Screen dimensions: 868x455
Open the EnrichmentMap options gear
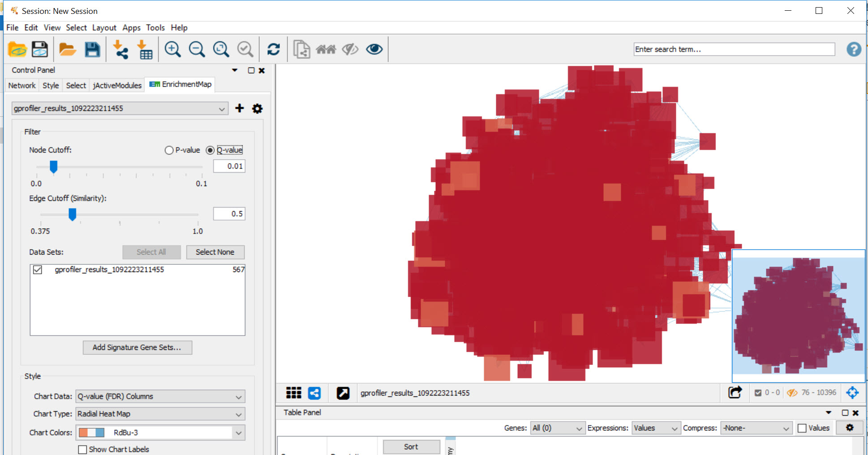pyautogui.click(x=257, y=108)
